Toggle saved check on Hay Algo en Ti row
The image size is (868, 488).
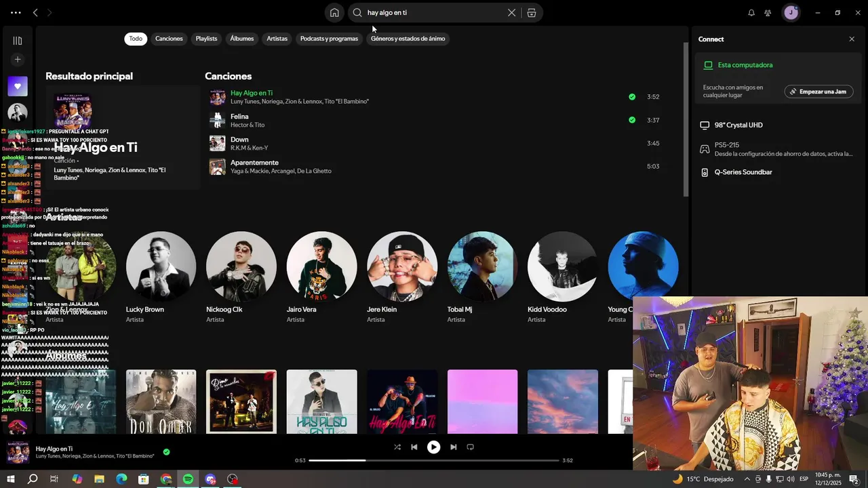coord(632,97)
